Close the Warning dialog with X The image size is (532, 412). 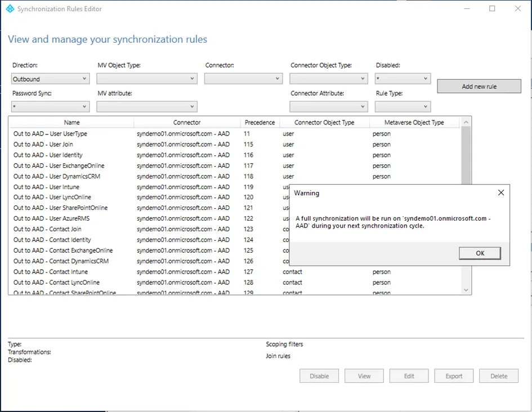point(501,193)
